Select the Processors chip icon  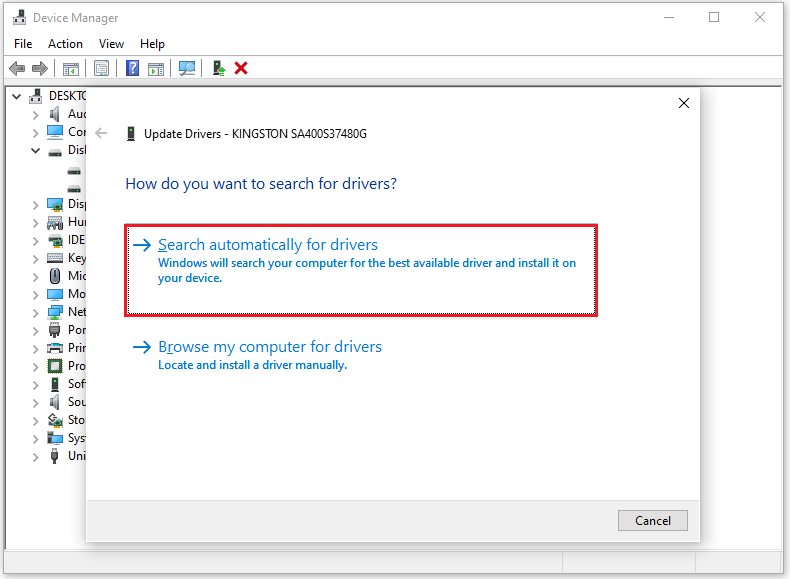pos(55,366)
